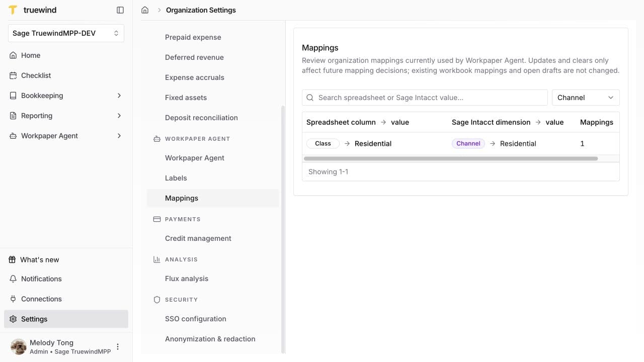644x362 pixels.
Task: Open Credit management settings
Action: click(213, 238)
